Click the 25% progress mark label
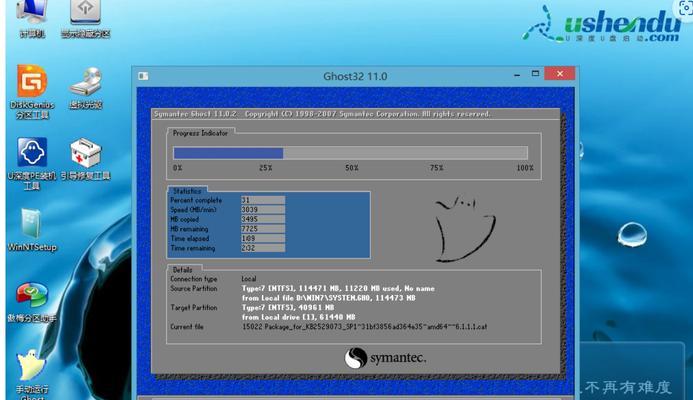 [x=266, y=168]
